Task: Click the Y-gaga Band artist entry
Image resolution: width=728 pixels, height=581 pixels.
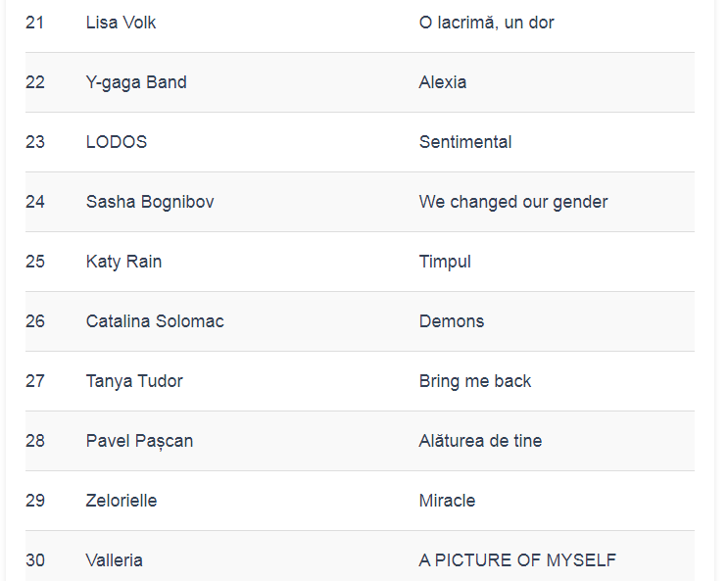Action: point(136,82)
